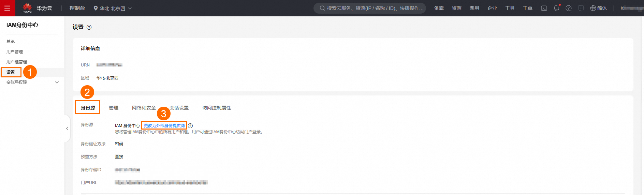Click the blurred URN value

[x=109, y=65]
